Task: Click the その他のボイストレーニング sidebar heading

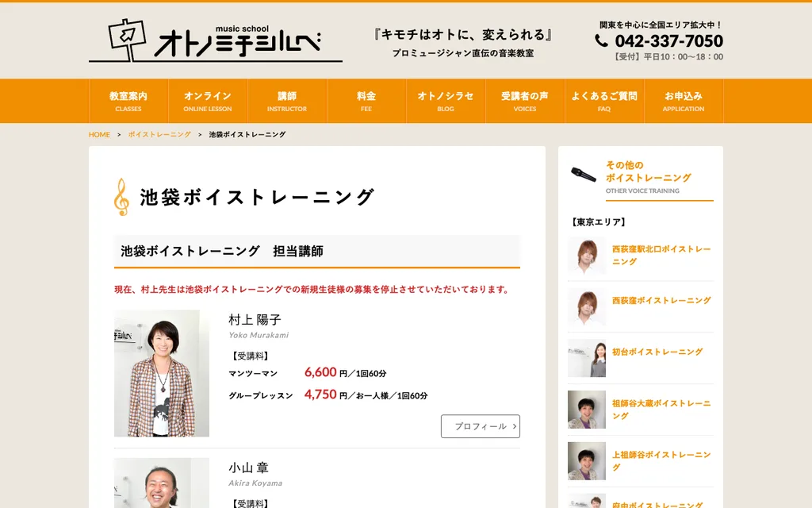Action: click(649, 171)
